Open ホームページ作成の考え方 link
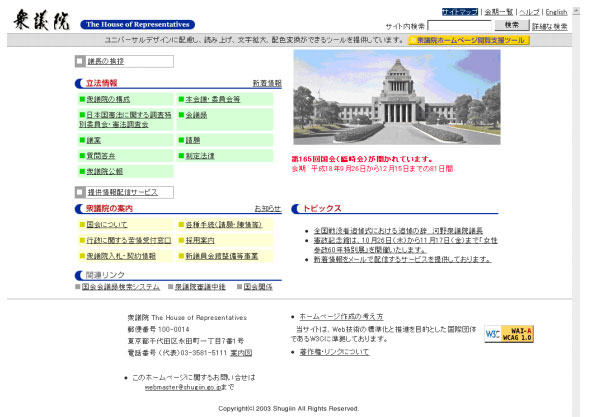589x417 pixels. [x=341, y=316]
